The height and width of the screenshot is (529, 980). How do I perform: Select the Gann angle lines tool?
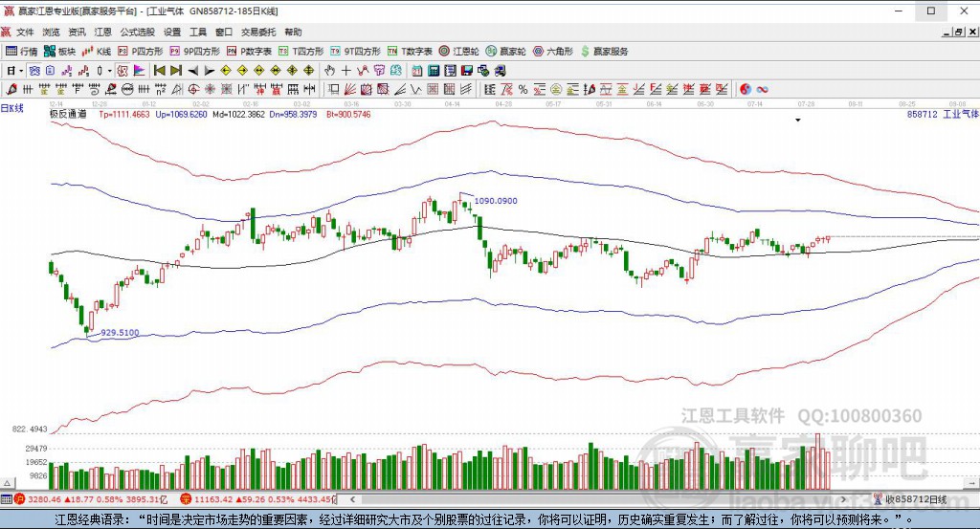400,89
